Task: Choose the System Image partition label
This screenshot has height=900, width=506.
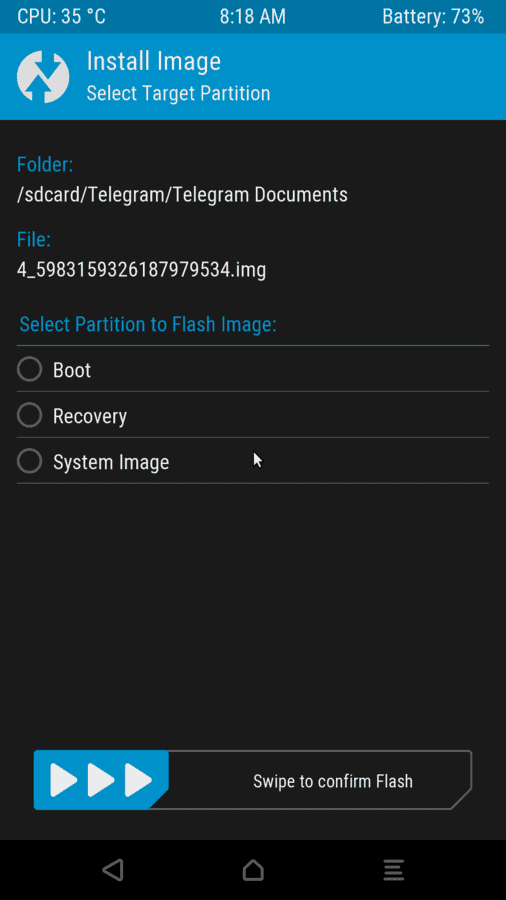Action: 111,462
